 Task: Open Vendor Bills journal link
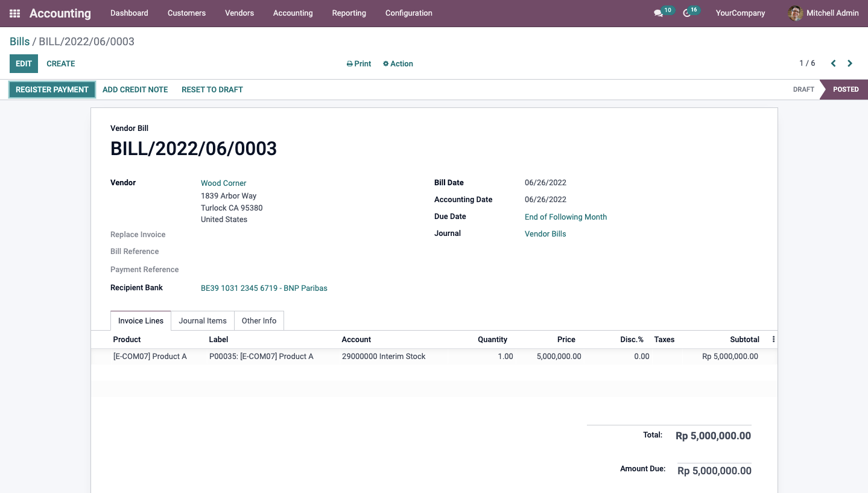(x=545, y=234)
